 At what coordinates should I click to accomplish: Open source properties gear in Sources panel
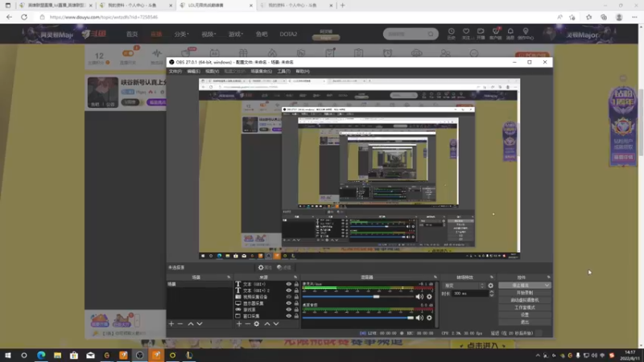(257, 324)
